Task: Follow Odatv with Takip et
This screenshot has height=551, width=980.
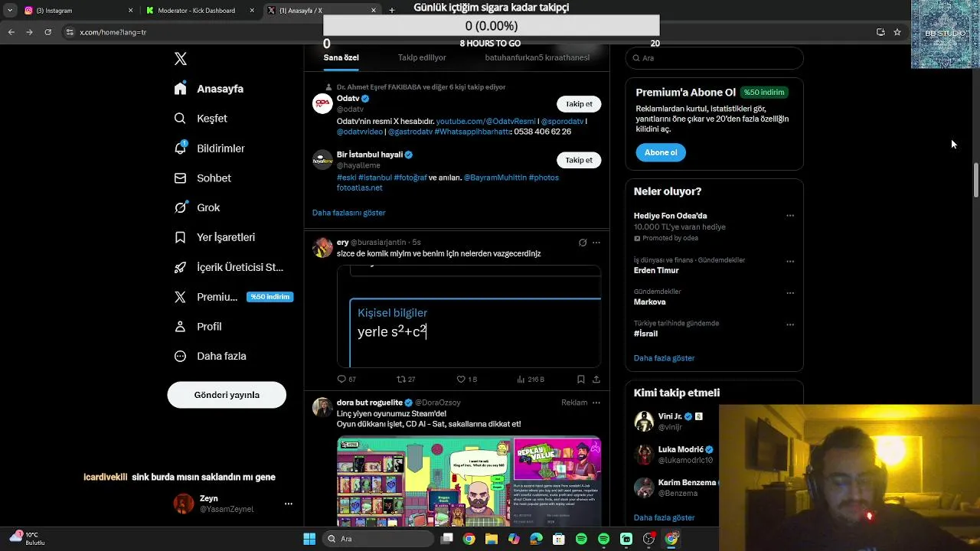Action: tap(579, 104)
